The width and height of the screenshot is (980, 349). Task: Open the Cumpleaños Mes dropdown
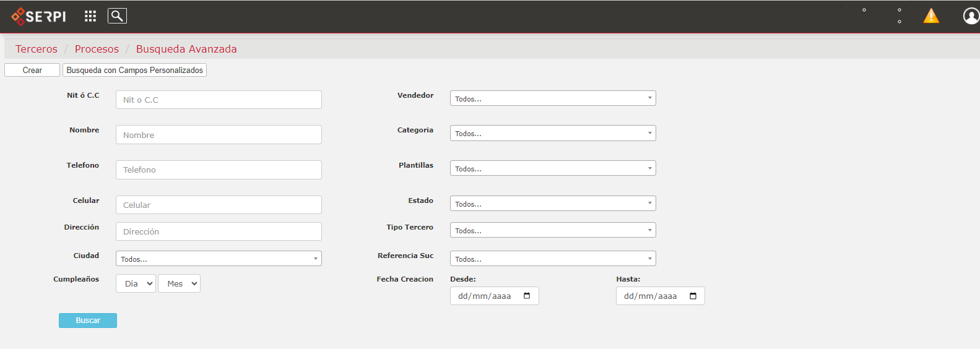coord(179,283)
